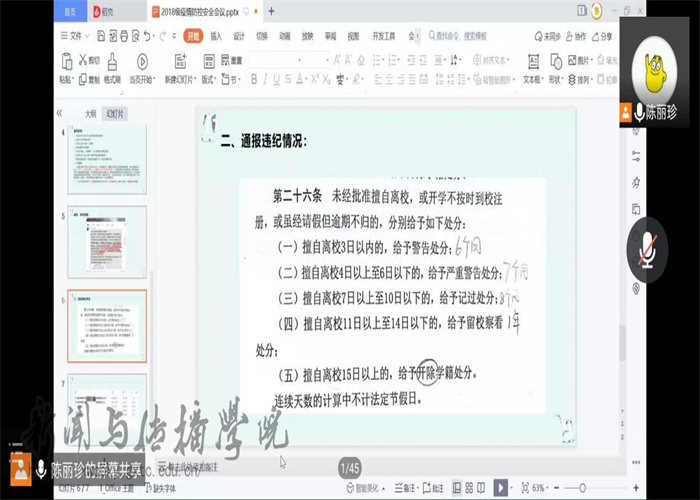Click 智能美化 smart beautify in status bar
The image size is (700, 500).
click(366, 488)
